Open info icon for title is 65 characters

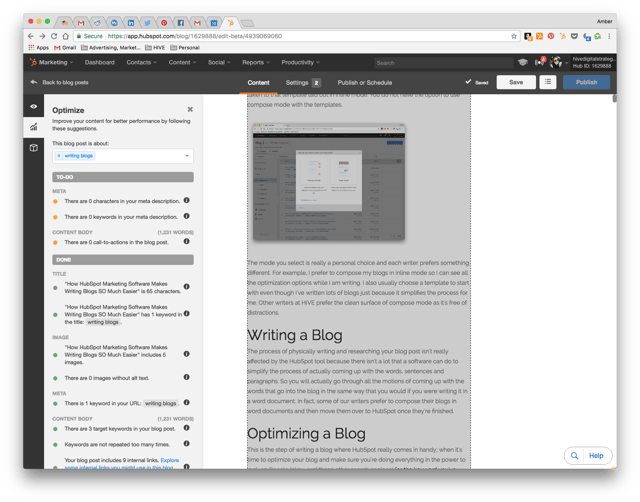coord(187,287)
